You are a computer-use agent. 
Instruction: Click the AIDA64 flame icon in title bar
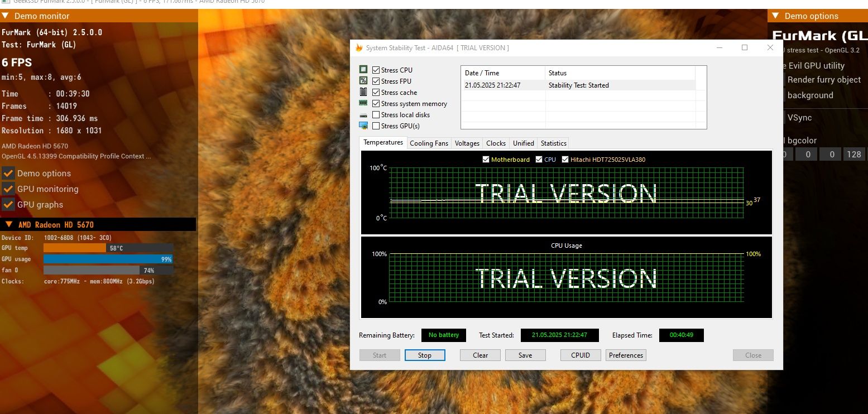point(359,48)
